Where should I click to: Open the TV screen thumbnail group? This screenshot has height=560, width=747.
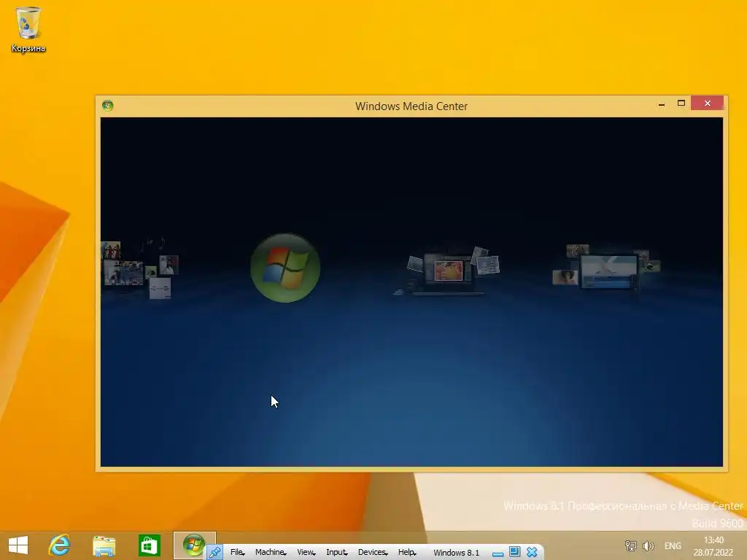click(x=606, y=270)
